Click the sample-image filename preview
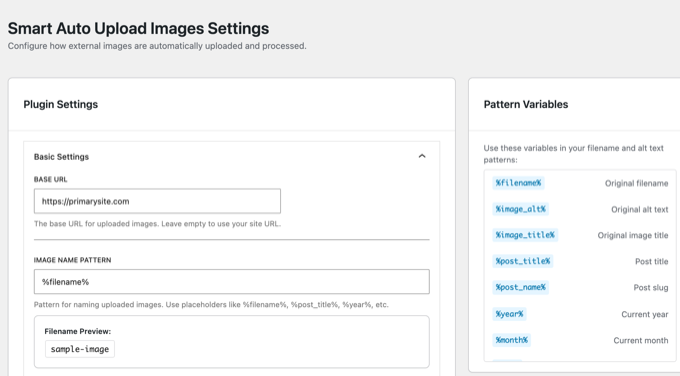Viewport: 680px width, 376px height. (80, 349)
